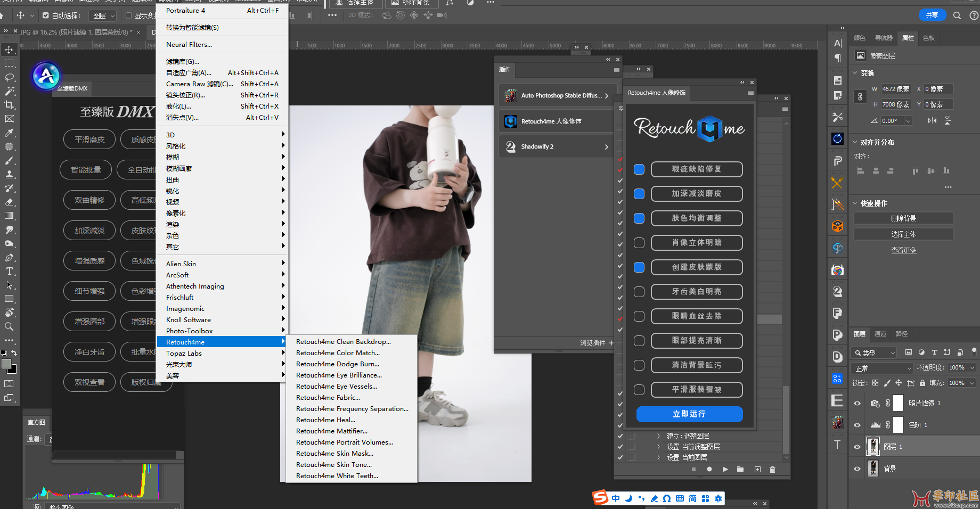Select the Clone Stamp tool

pyautogui.click(x=9, y=174)
